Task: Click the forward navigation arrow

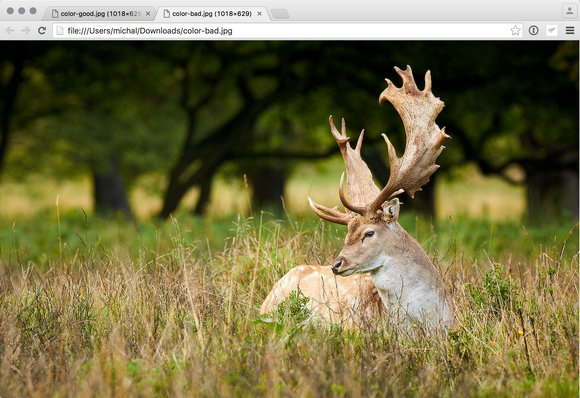Action: (26, 30)
